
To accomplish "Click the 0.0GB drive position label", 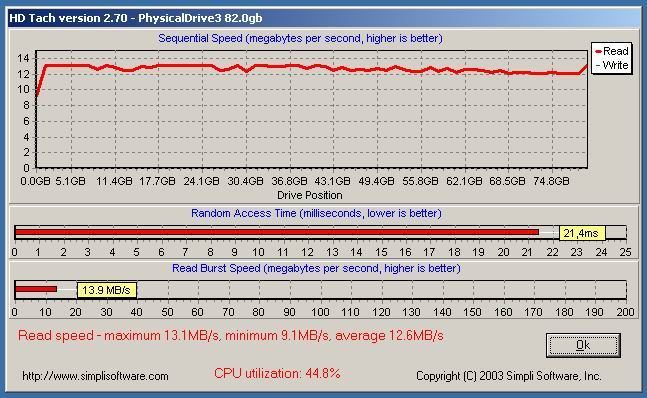I will point(35,181).
